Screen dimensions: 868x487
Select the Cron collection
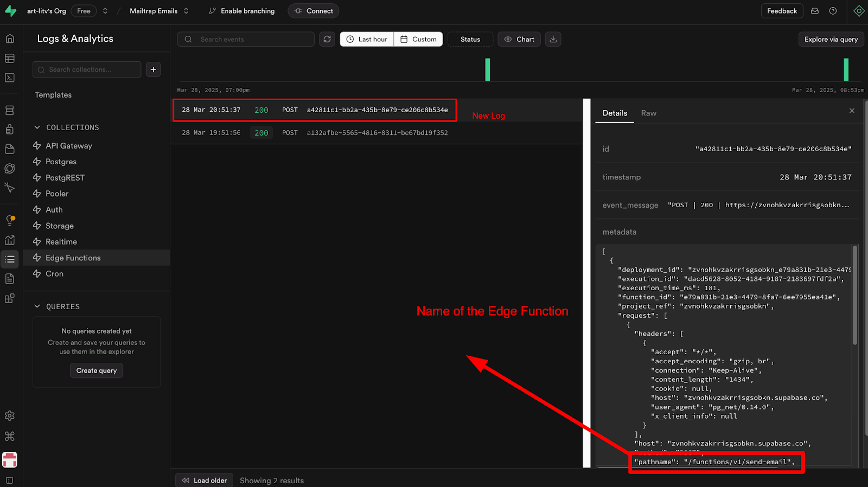97,274
